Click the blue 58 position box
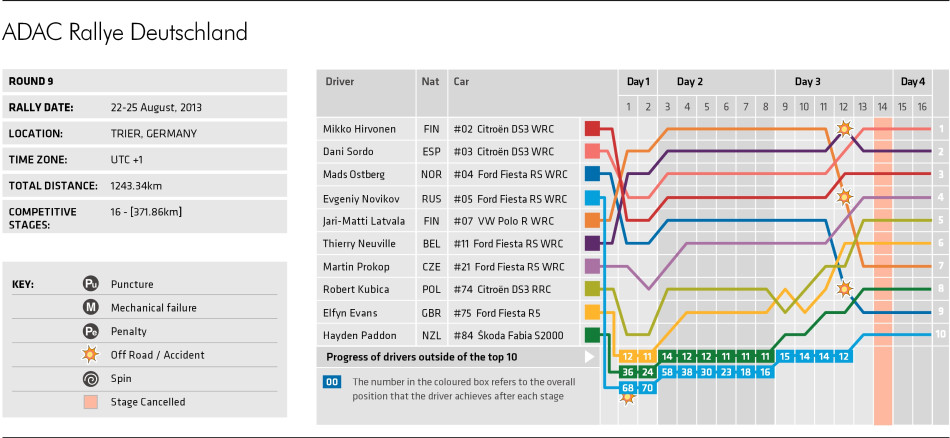950x438 pixels. click(667, 372)
